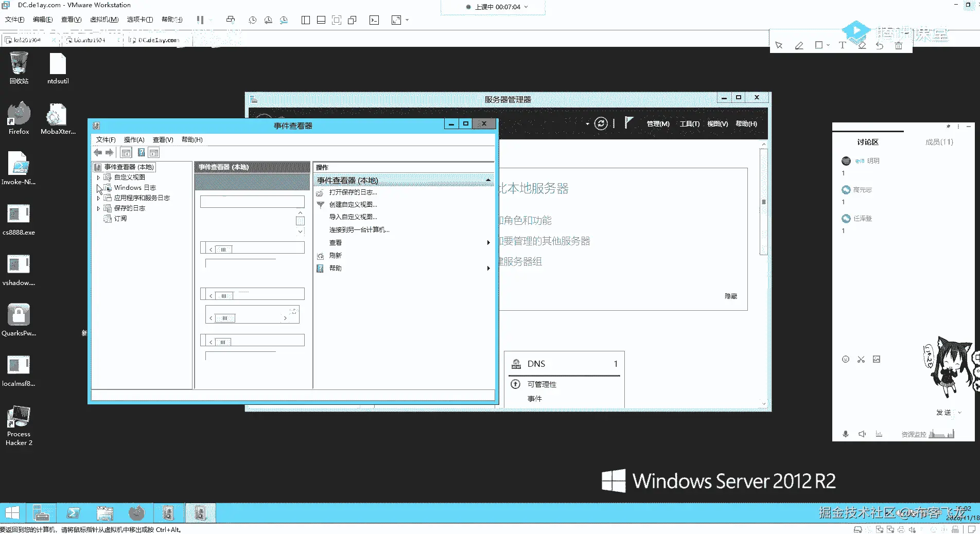Image resolution: width=980 pixels, height=534 pixels.
Task: Open the Recycle Bin desktop icon
Action: (x=19, y=68)
